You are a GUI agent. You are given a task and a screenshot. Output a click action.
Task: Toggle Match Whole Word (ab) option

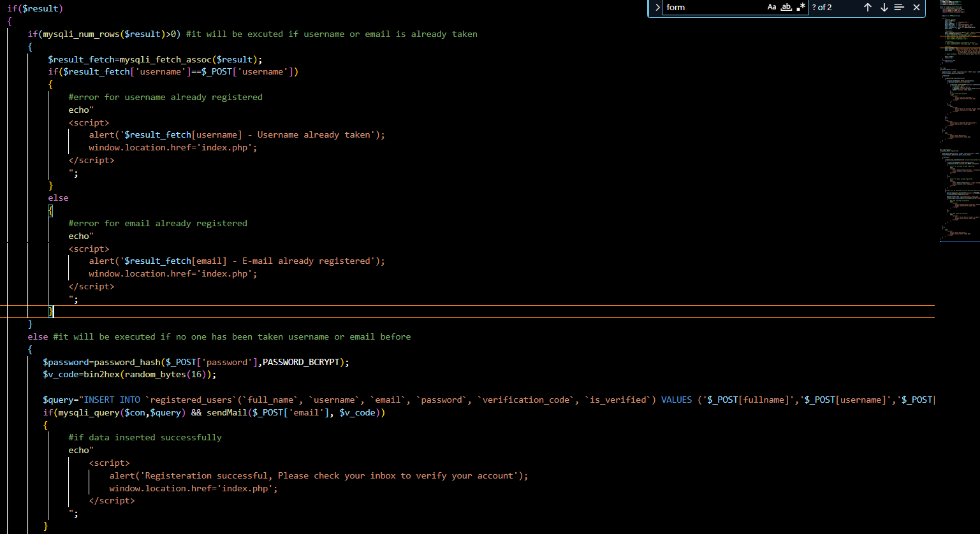(x=786, y=8)
